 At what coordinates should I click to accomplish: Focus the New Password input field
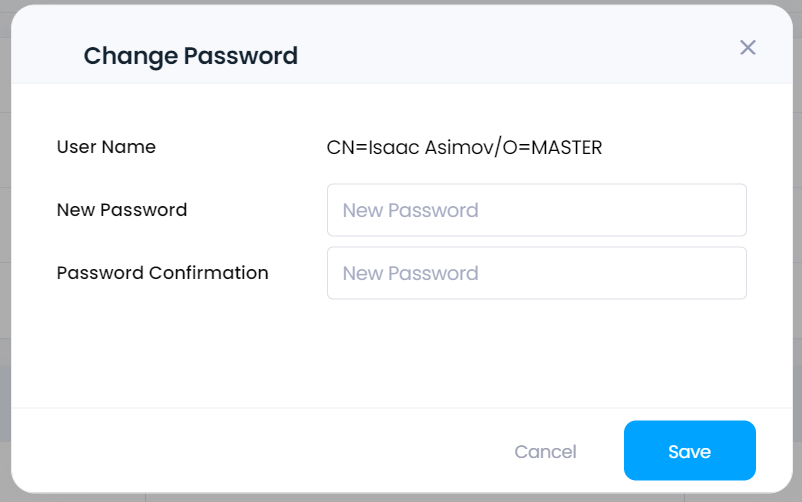coord(537,210)
